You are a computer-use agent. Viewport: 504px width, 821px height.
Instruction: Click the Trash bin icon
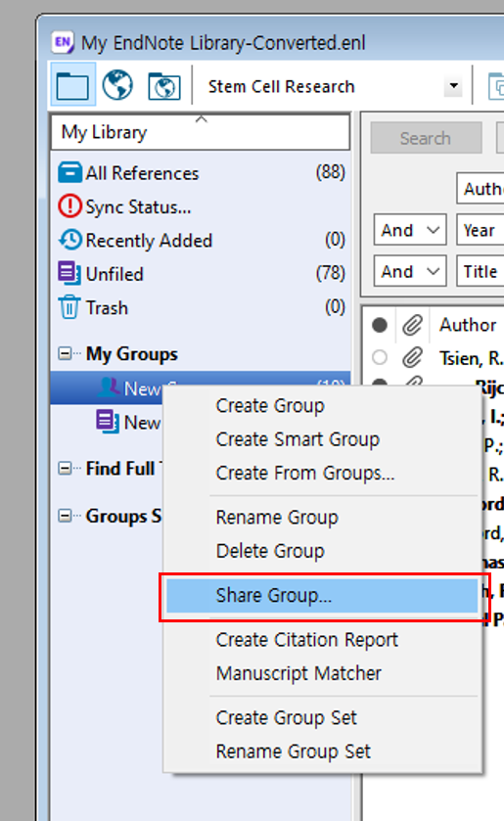pos(69,307)
